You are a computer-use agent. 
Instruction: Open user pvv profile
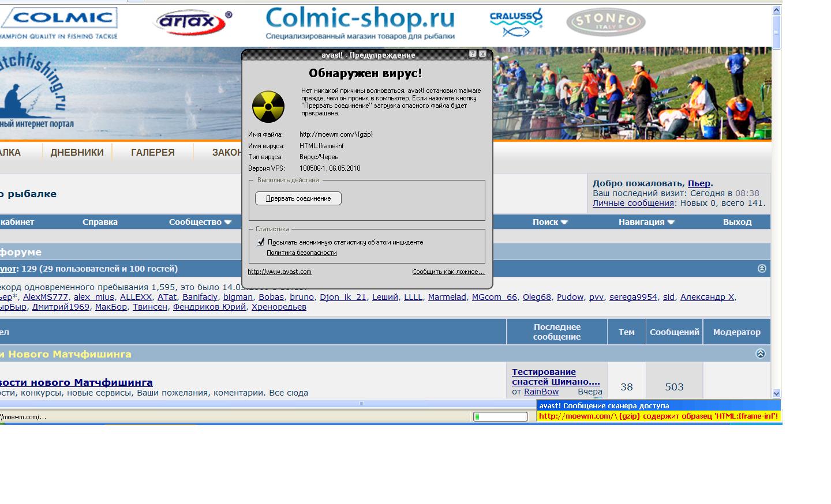point(596,297)
